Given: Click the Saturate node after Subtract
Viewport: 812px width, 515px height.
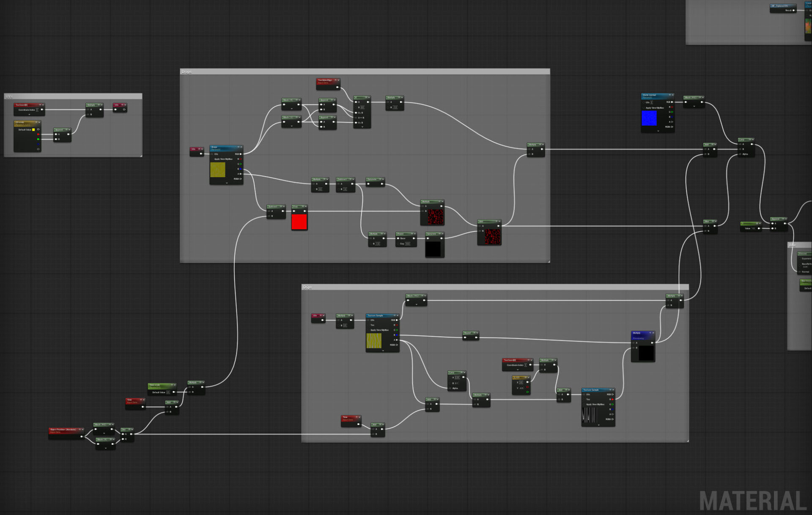Looking at the screenshot, I should click(375, 181).
